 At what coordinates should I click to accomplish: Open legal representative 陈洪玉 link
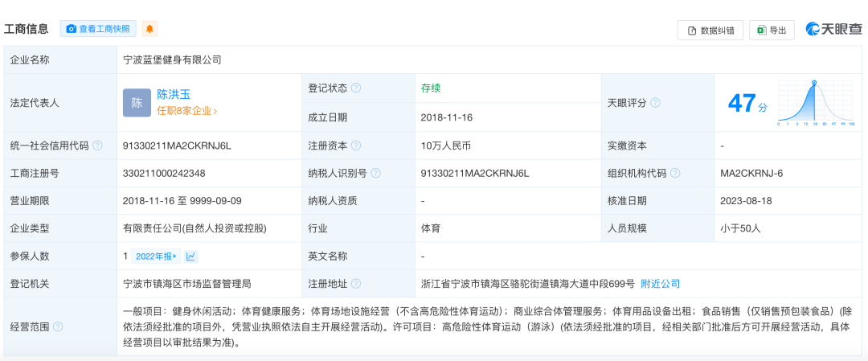click(174, 95)
